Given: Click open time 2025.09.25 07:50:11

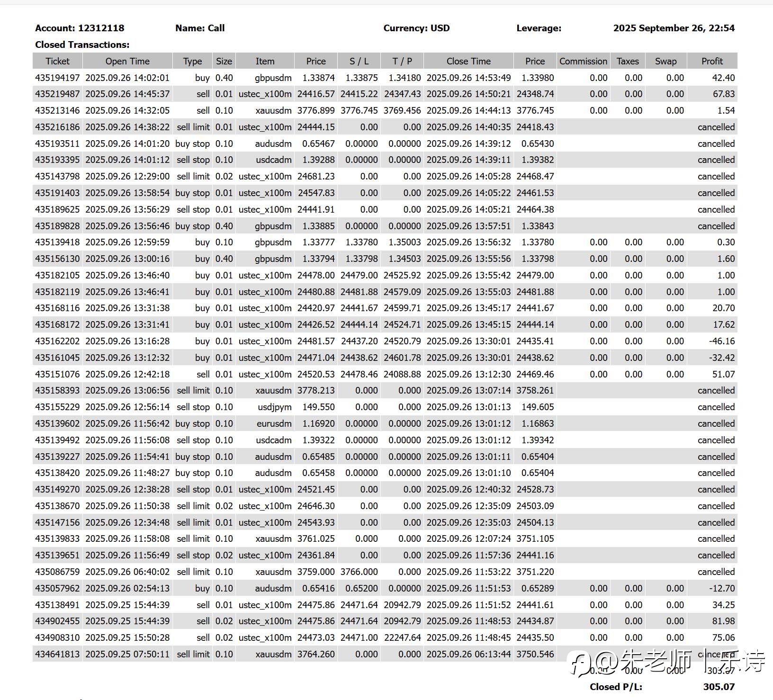Looking at the screenshot, I should 127,654.
